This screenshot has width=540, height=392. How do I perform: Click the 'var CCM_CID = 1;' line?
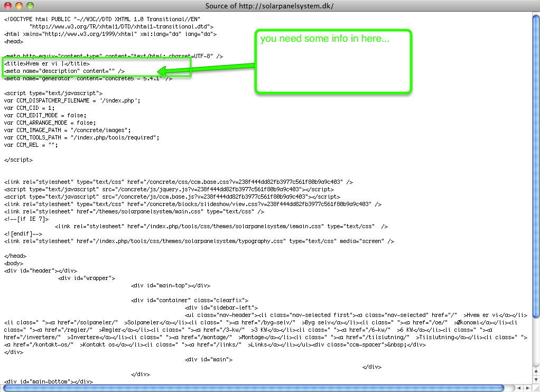tap(29, 108)
